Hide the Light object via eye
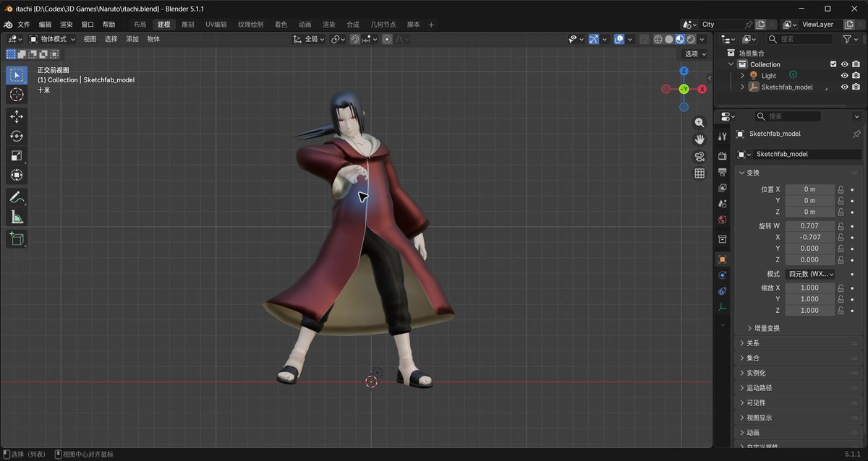868x461 pixels. pyautogui.click(x=844, y=76)
